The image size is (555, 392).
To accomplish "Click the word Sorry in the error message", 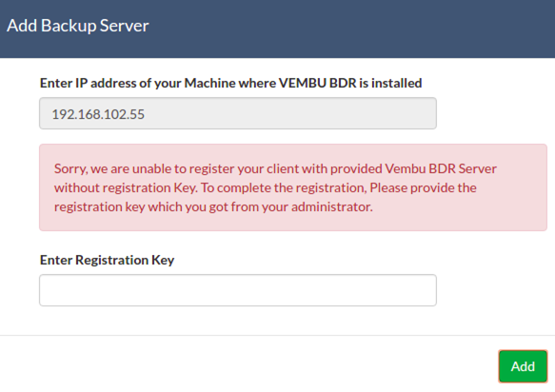I will click(x=70, y=169).
